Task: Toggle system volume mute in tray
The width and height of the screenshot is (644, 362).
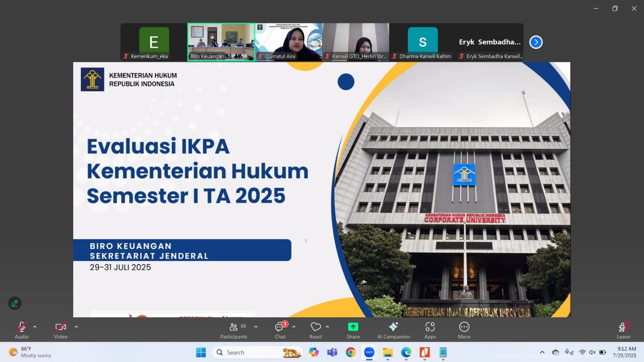Action: pos(592,352)
